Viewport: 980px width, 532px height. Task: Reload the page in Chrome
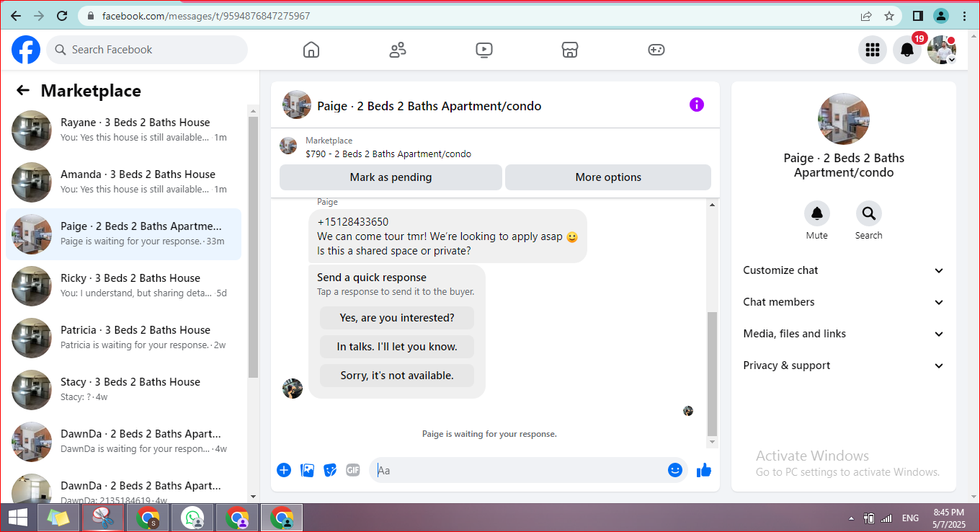coord(62,15)
